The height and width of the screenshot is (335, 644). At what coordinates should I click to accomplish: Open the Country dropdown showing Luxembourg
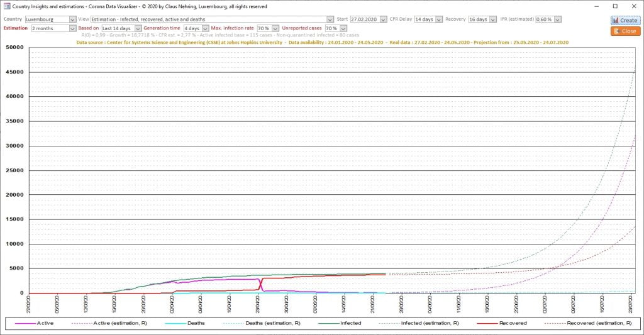(72, 19)
